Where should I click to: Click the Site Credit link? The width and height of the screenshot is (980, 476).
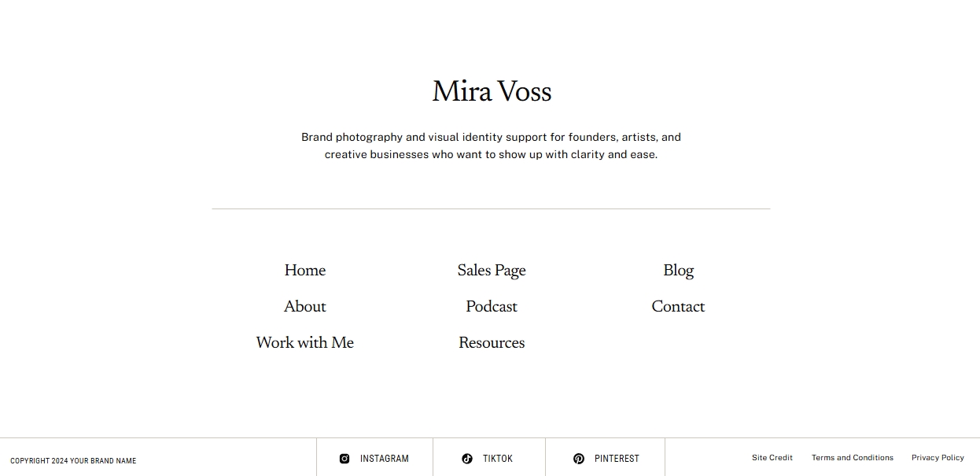click(772, 458)
